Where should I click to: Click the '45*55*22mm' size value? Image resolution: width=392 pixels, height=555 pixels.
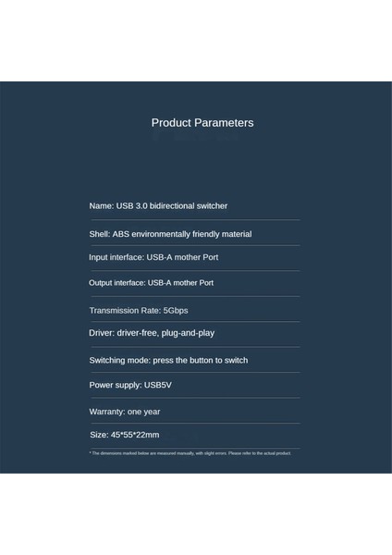point(135,435)
